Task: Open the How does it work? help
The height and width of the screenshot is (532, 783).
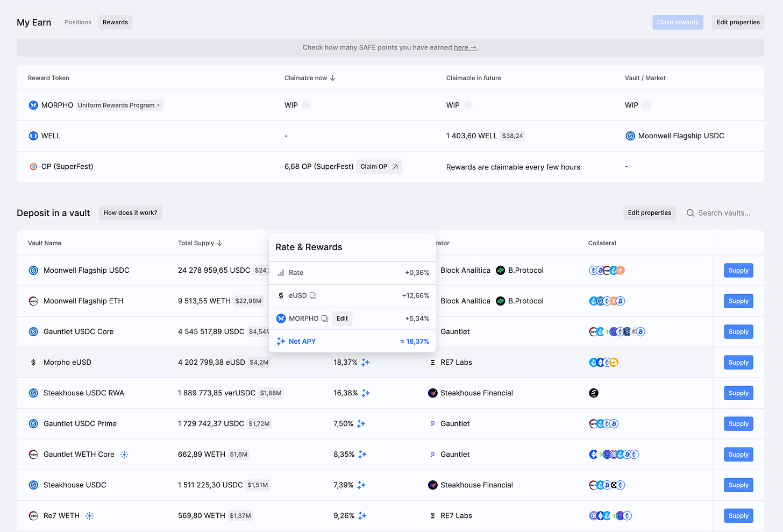Action: tap(130, 213)
